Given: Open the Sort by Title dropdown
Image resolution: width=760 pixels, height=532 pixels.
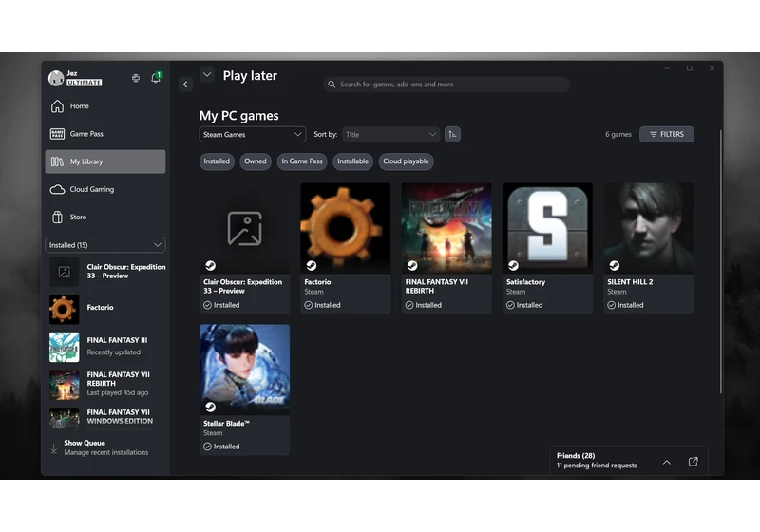Looking at the screenshot, I should 390,134.
